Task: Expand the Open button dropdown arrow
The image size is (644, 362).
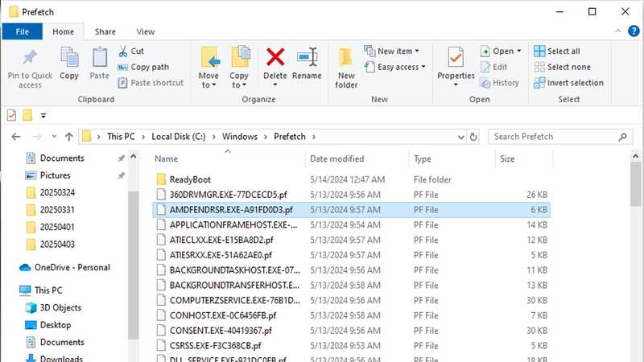Action: pos(519,51)
